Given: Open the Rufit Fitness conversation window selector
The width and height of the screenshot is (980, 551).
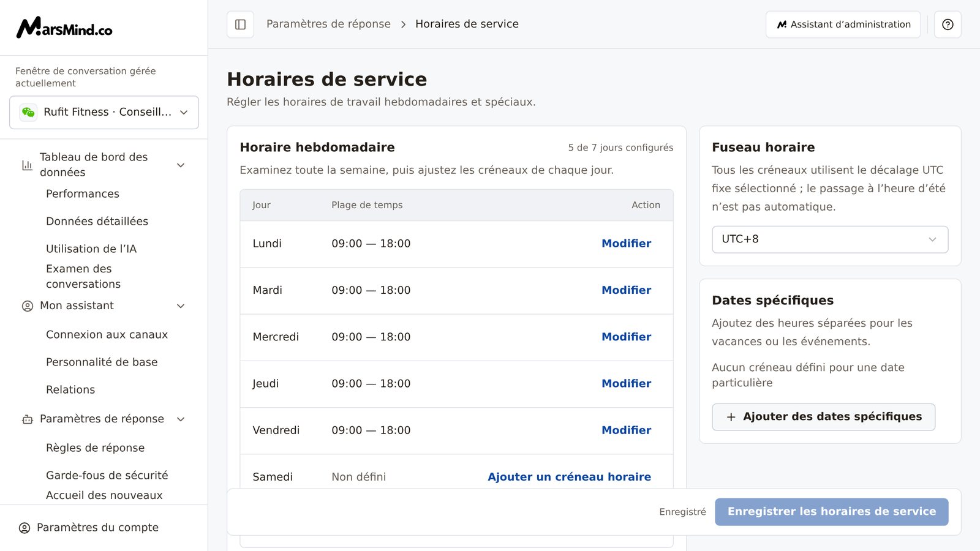Looking at the screenshot, I should coord(104,112).
